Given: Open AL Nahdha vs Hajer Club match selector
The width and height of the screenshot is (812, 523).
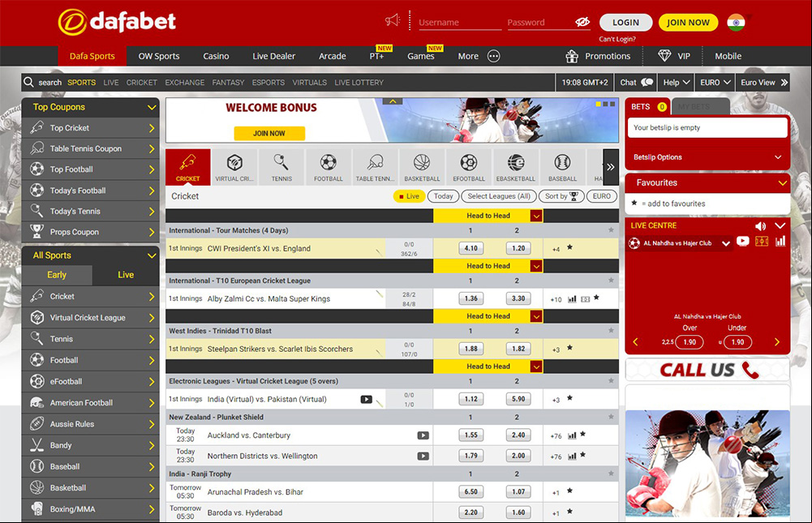Looking at the screenshot, I should [681, 243].
